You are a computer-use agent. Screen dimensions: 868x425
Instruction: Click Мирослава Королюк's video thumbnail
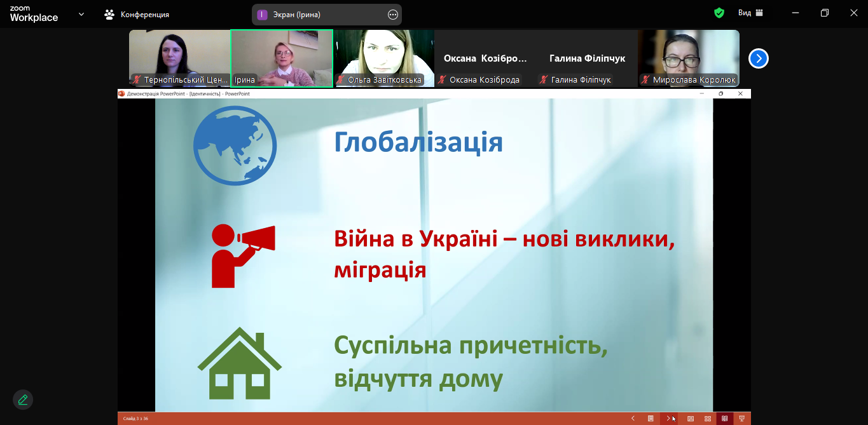click(689, 58)
